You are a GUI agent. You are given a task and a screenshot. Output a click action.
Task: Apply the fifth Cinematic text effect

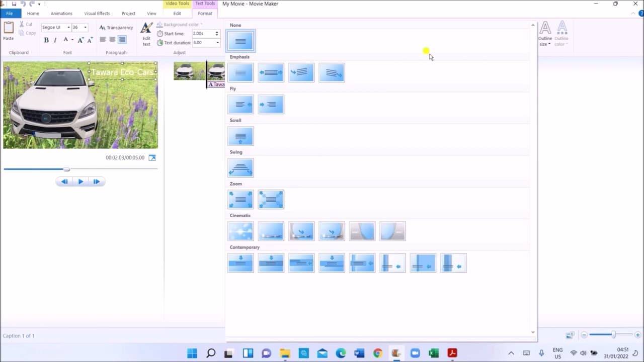362,231
